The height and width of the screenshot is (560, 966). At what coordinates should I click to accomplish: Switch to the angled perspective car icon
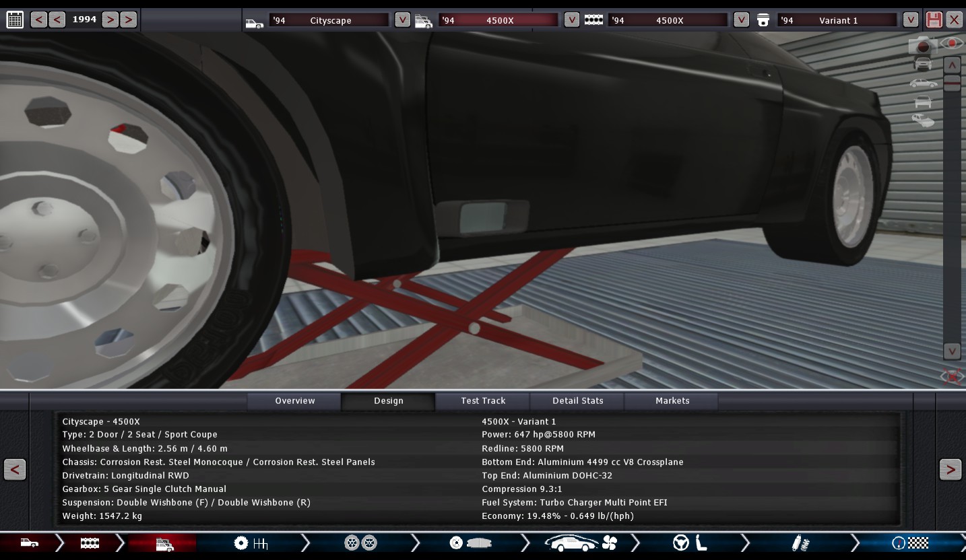tap(923, 120)
